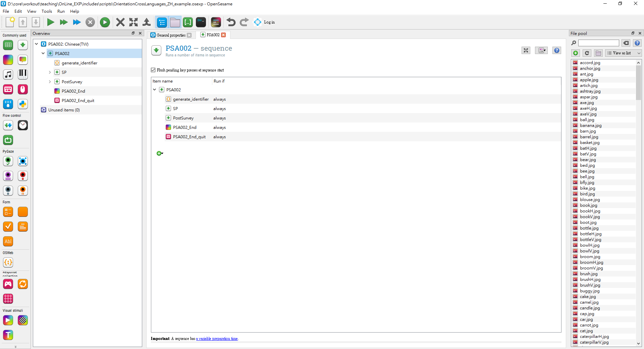Select banana.jpg in the File pool
Image resolution: width=644 pixels, height=349 pixels.
pos(591,126)
